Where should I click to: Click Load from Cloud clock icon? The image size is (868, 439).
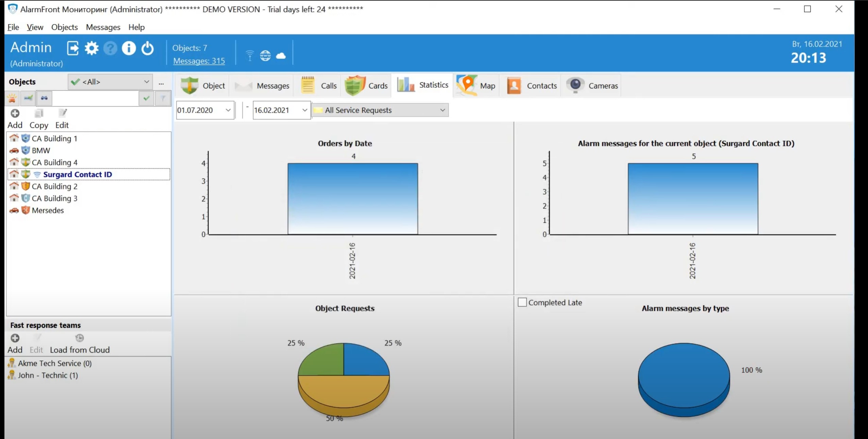click(x=80, y=338)
